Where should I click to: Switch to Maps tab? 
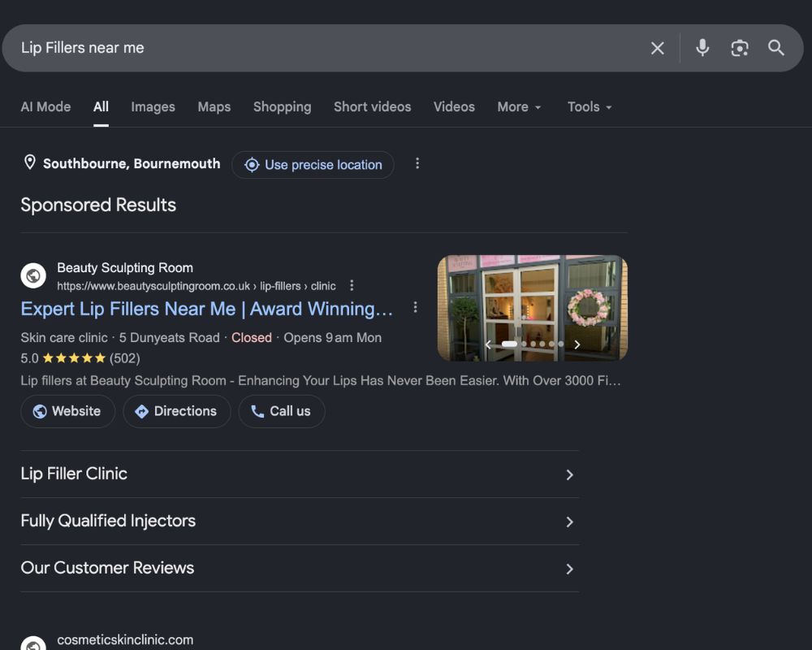tap(214, 106)
